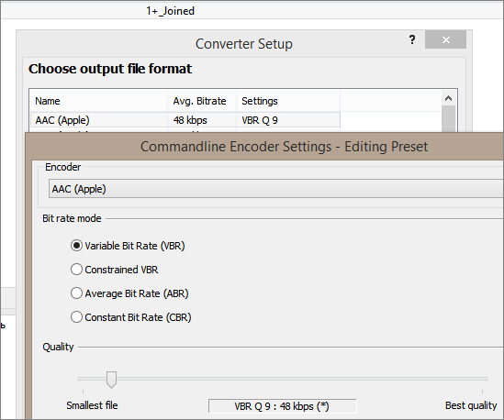Viewport: 504px width, 420px height.
Task: Select Constrained VBR mode
Action: (76, 270)
